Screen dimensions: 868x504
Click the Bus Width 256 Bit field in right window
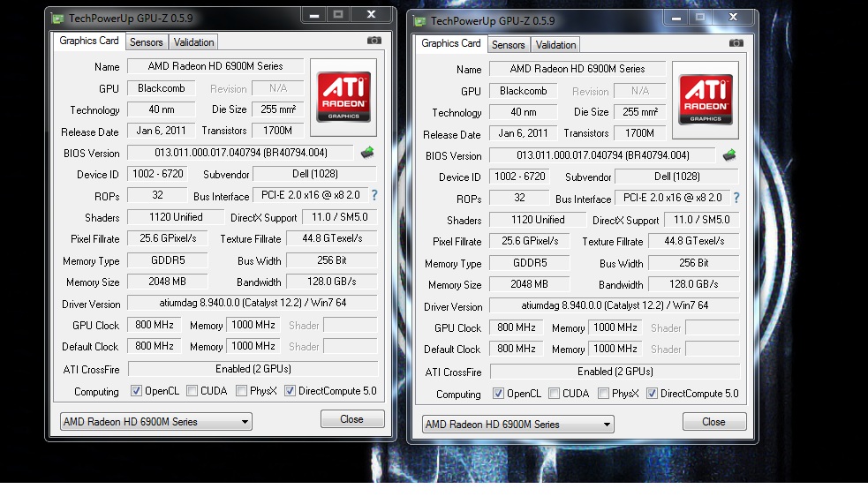click(x=694, y=263)
